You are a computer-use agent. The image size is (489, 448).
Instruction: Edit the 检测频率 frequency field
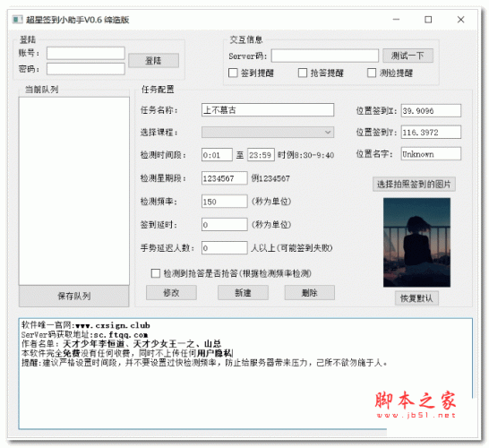point(224,202)
